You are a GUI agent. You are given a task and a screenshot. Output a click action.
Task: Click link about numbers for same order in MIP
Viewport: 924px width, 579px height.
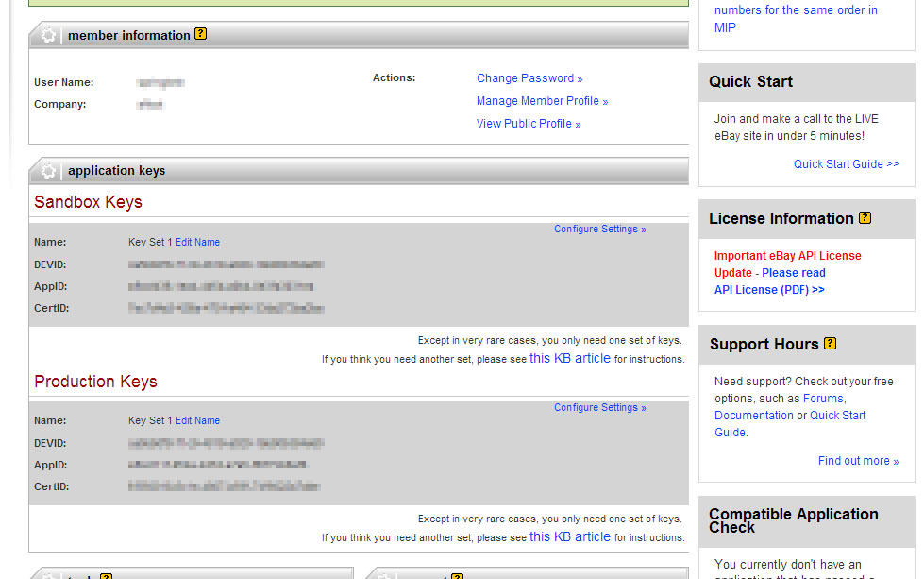[796, 18]
